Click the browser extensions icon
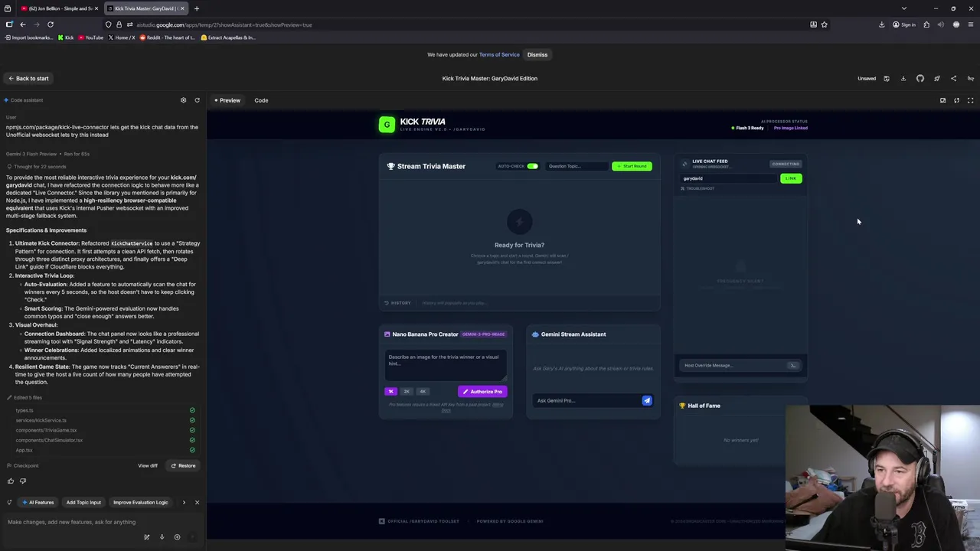Image resolution: width=980 pixels, height=551 pixels. tap(926, 24)
